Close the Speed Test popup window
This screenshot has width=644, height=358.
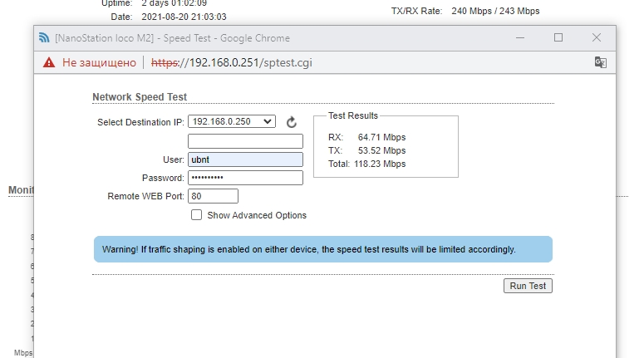[x=597, y=37]
